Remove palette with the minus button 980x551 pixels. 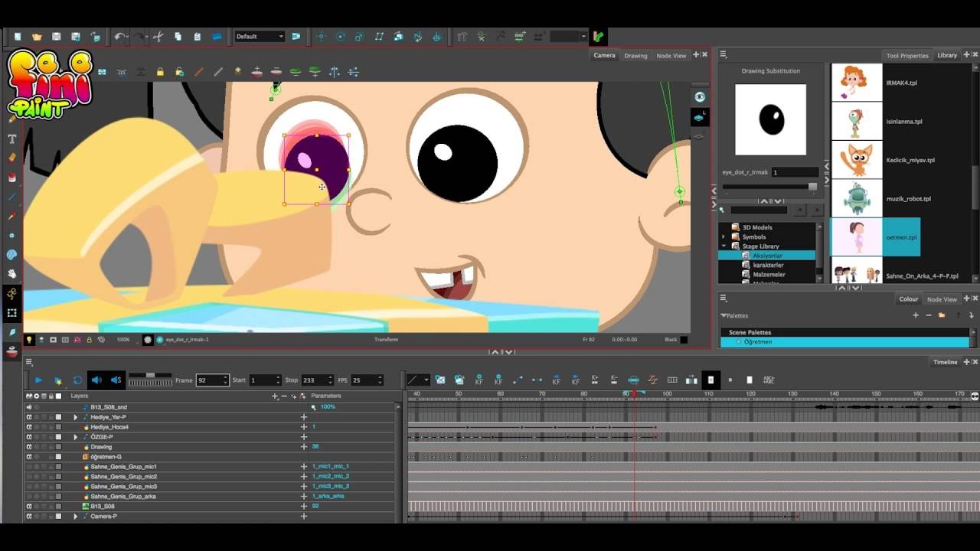point(929,315)
